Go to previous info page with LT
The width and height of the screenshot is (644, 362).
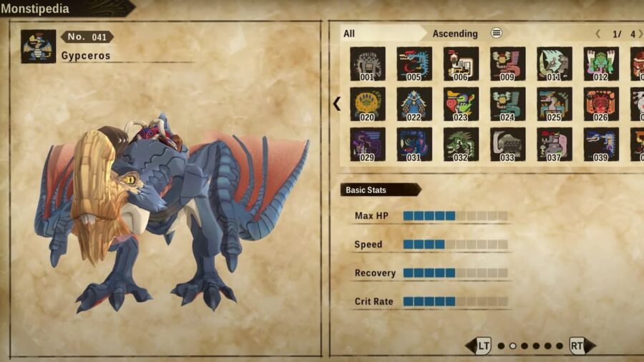(x=479, y=346)
